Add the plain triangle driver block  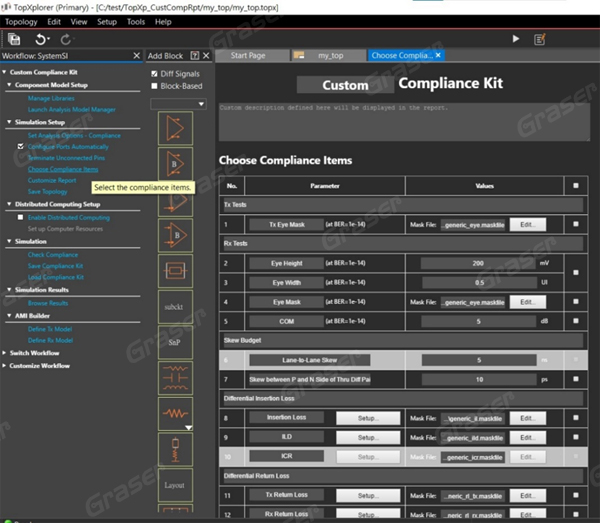click(175, 128)
